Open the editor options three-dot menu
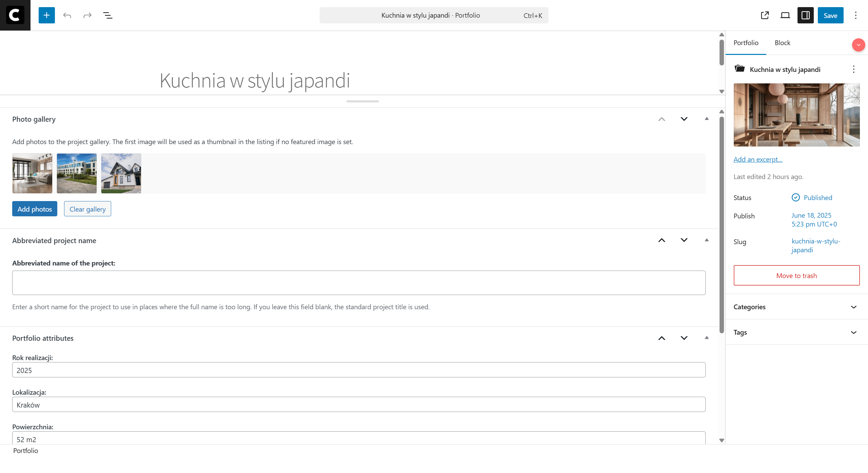The height and width of the screenshot is (473, 868). click(x=856, y=15)
